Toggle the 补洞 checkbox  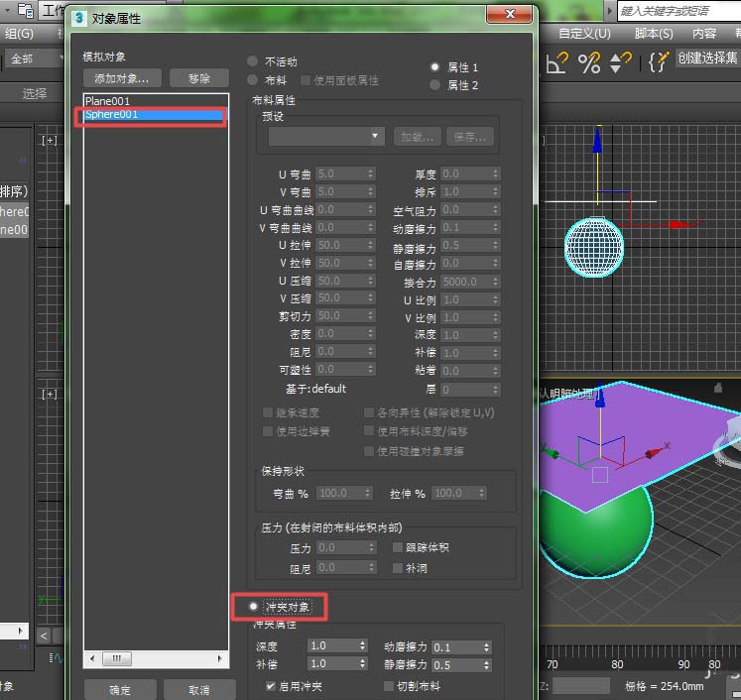pyautogui.click(x=398, y=567)
